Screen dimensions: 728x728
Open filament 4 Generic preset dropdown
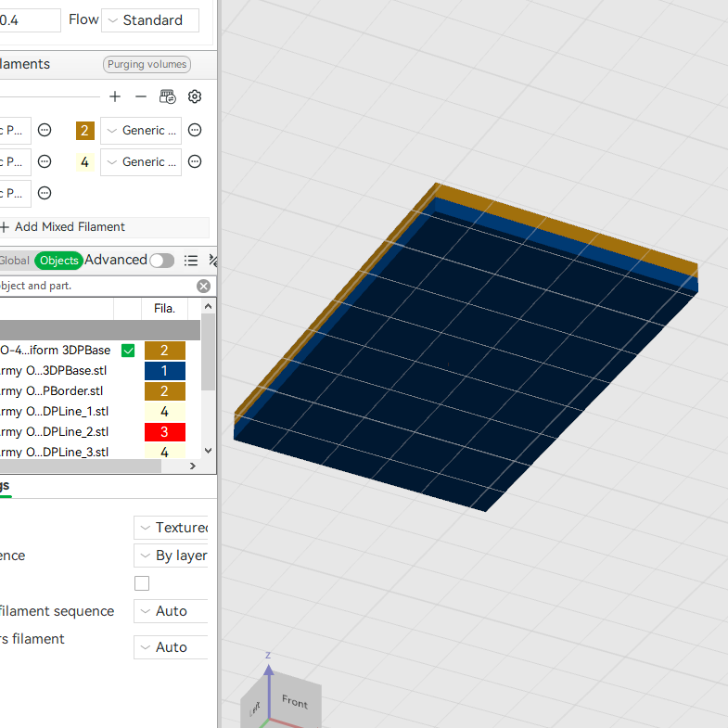pyautogui.click(x=141, y=162)
